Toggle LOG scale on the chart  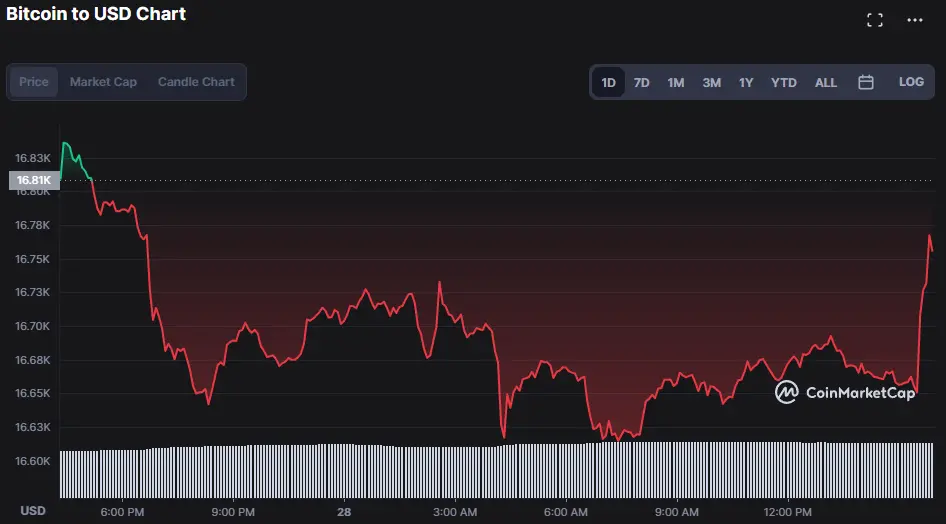[x=911, y=82]
